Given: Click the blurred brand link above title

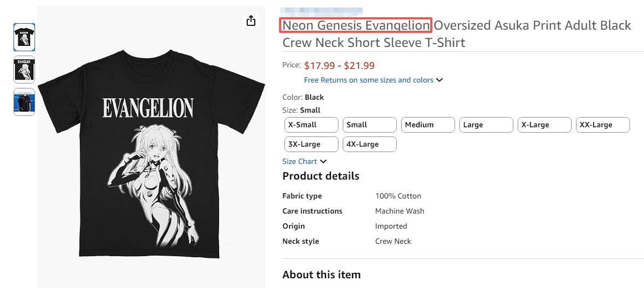Looking at the screenshot, I should pos(322,10).
